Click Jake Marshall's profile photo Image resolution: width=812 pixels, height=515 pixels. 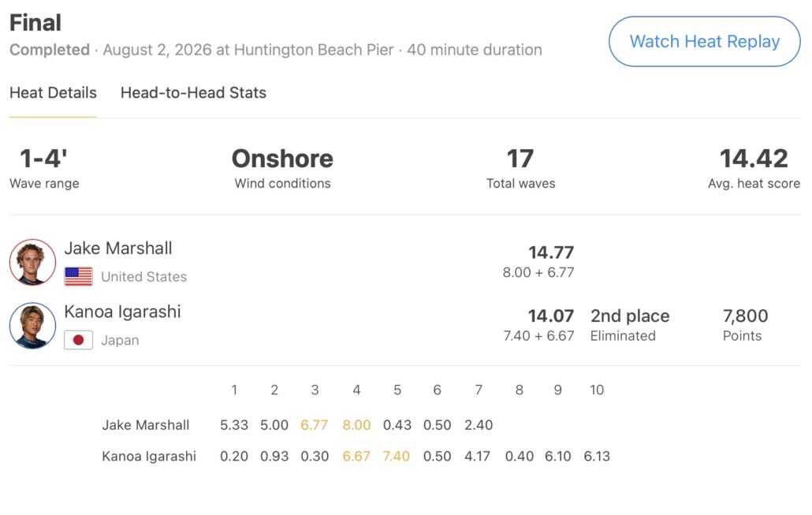[32, 262]
